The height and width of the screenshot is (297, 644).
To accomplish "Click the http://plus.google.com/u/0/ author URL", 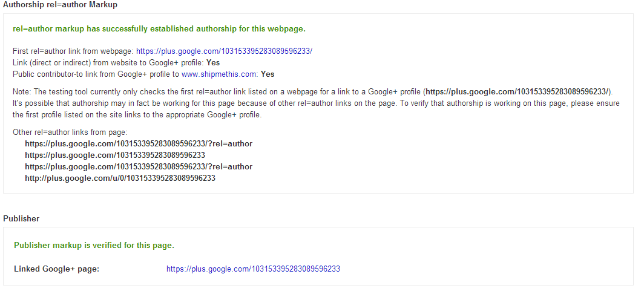I will tap(120, 178).
